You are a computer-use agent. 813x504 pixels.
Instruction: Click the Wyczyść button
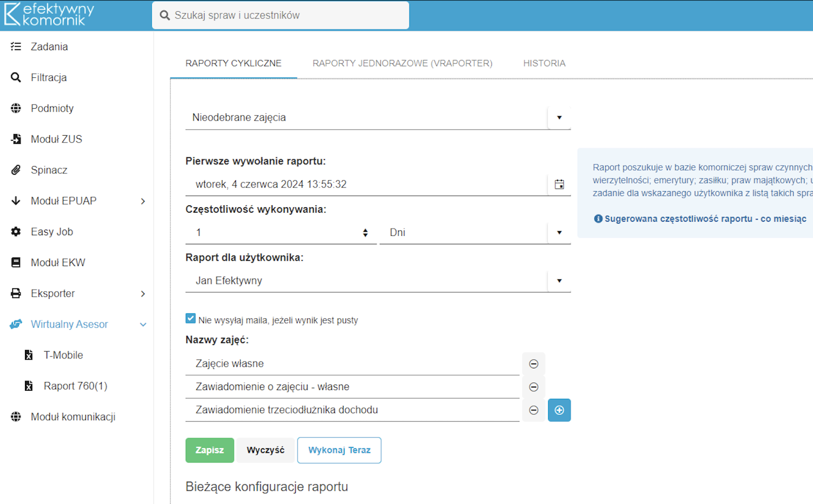coord(265,450)
